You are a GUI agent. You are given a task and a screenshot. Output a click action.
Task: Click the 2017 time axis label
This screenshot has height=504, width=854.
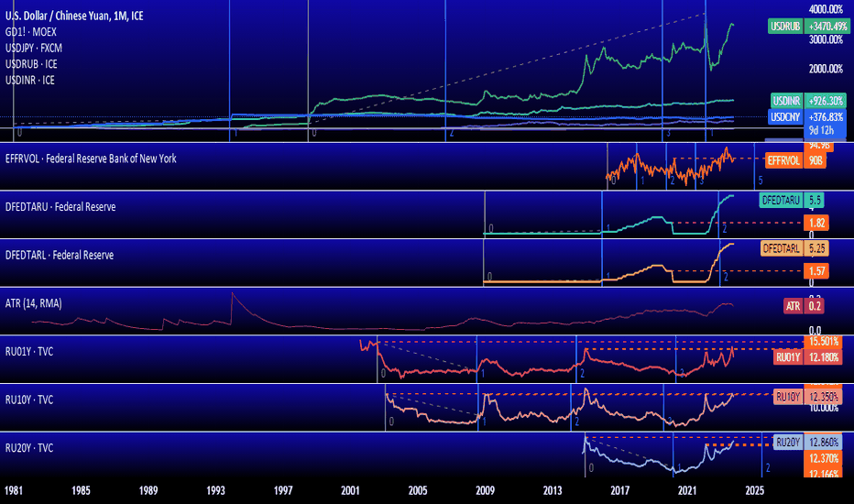(619, 491)
